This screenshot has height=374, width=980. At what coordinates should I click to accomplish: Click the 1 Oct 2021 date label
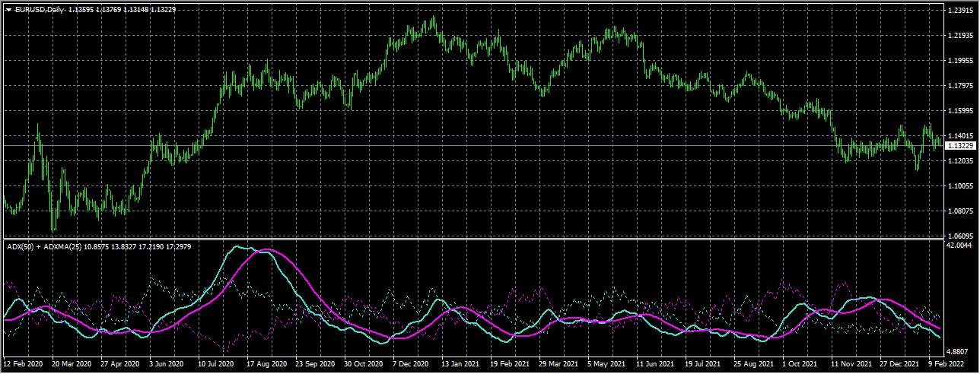(801, 365)
